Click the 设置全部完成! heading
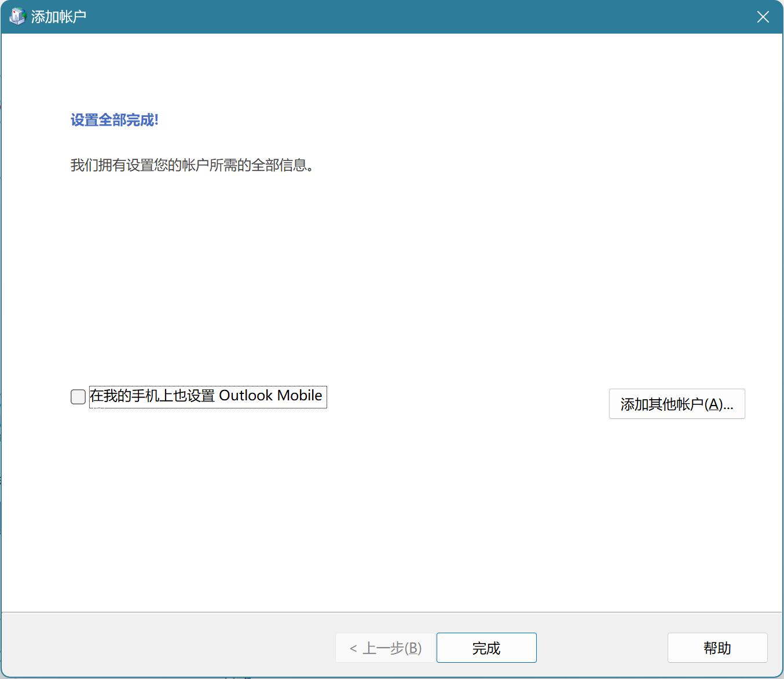The height and width of the screenshot is (679, 784). tap(114, 120)
